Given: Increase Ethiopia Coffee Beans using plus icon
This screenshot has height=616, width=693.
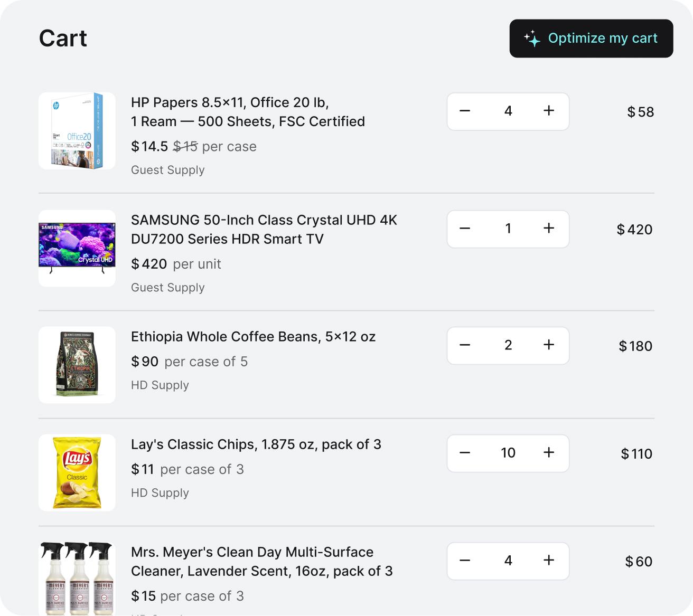Looking at the screenshot, I should [548, 345].
